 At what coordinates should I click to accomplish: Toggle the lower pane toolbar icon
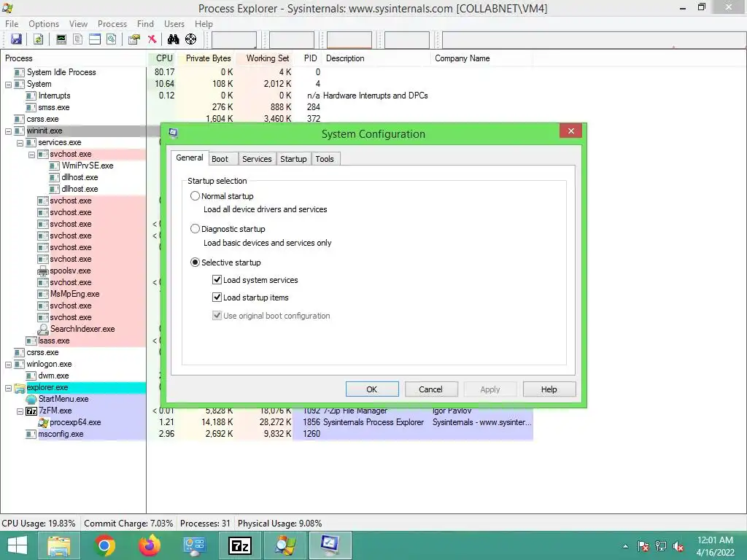(x=95, y=39)
